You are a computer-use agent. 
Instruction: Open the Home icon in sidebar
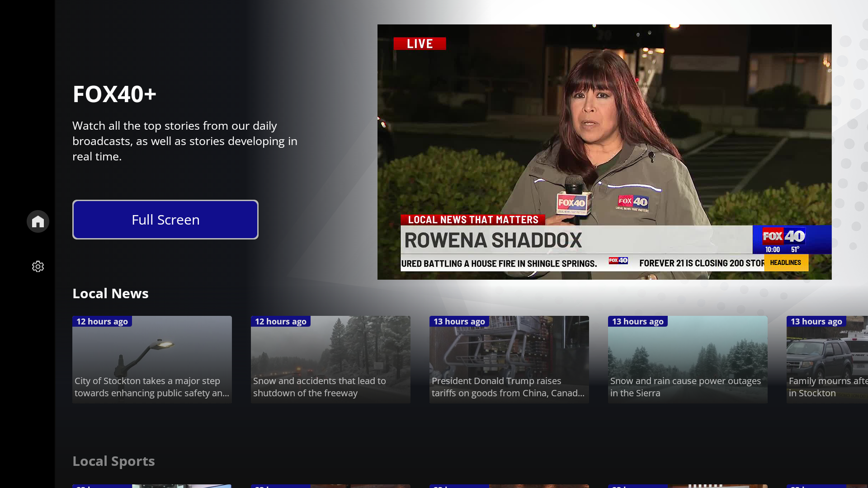pos(38,221)
